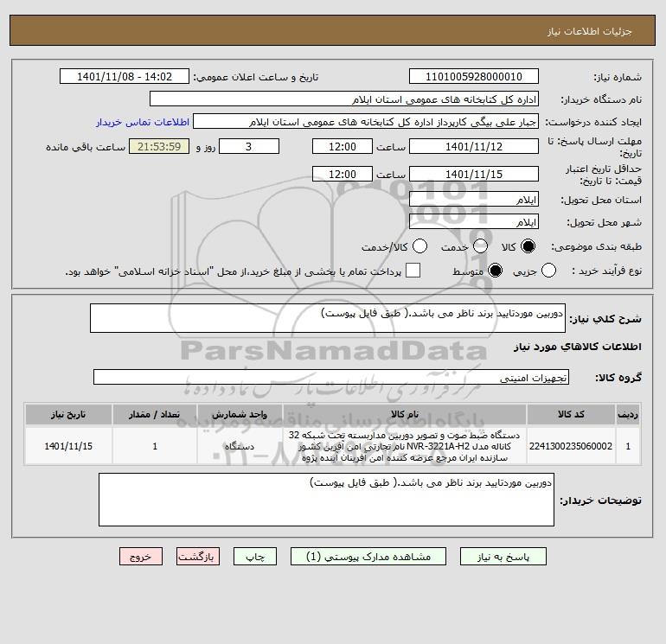
Task: Click the توضیحات خریدار text area
Action: point(326,500)
